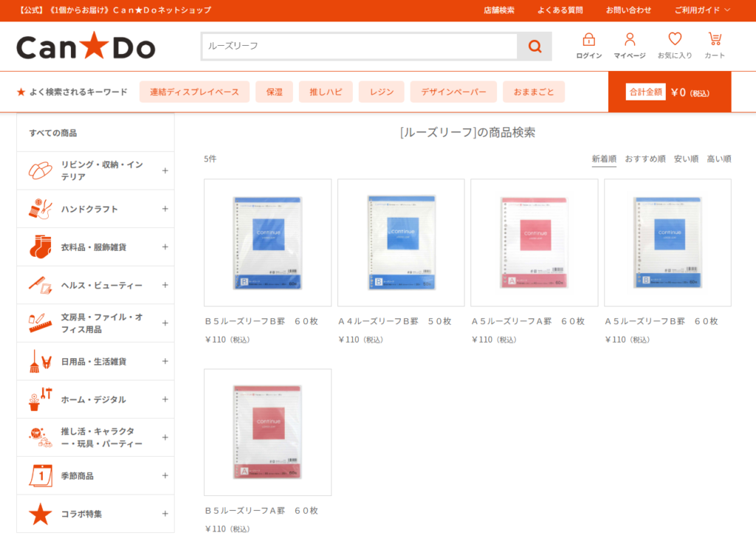Viewport: 756px width, 547px height.
Task: Click the broom daily goods icon
Action: point(41,361)
